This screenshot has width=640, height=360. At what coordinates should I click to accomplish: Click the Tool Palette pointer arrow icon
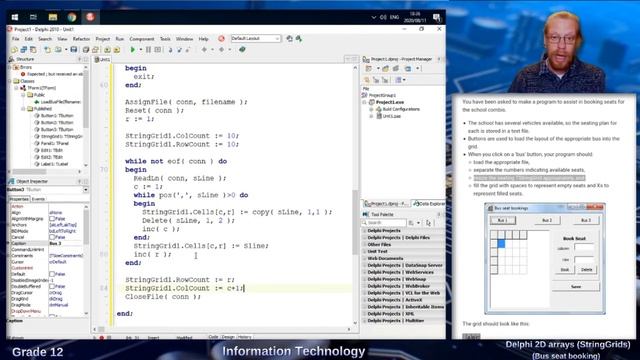[x=428, y=223]
